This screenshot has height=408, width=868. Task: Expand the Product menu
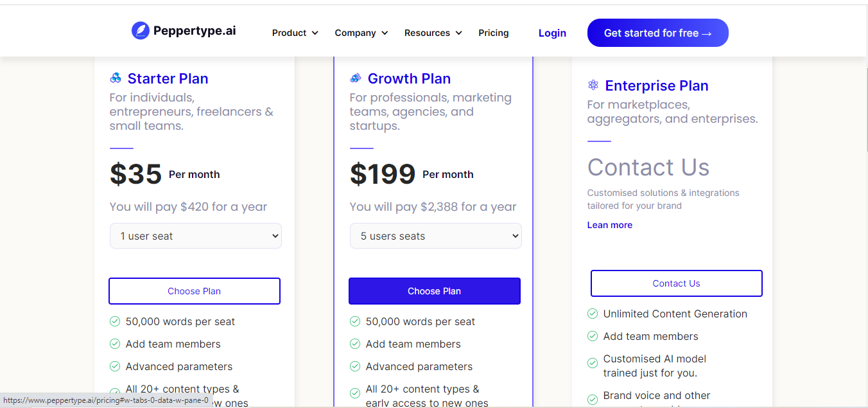click(x=295, y=33)
